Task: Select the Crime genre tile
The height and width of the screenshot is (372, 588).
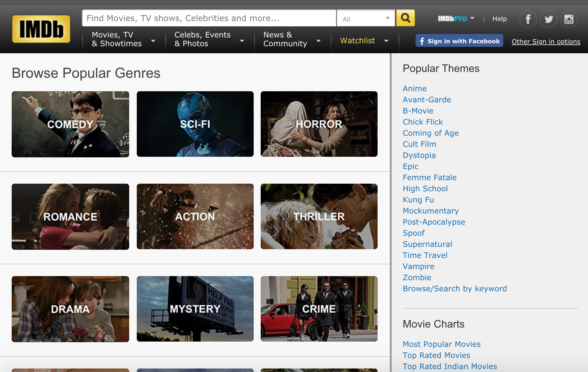Action: pyautogui.click(x=319, y=309)
